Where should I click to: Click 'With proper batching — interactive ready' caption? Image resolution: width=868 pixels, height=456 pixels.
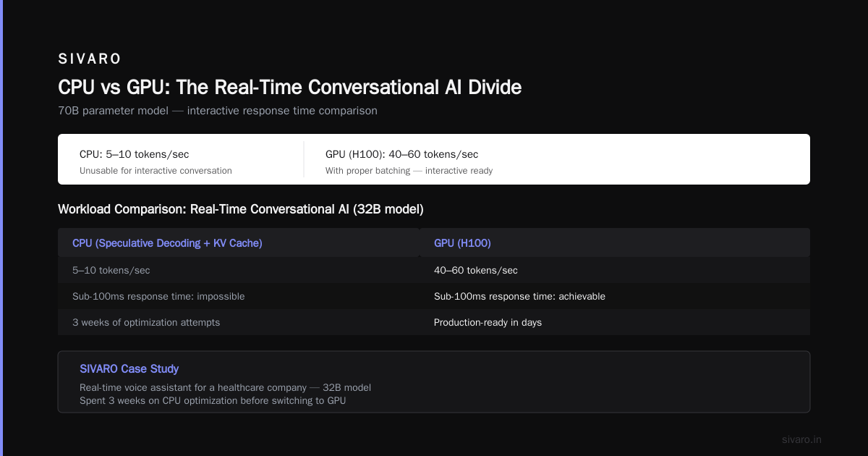click(x=409, y=171)
